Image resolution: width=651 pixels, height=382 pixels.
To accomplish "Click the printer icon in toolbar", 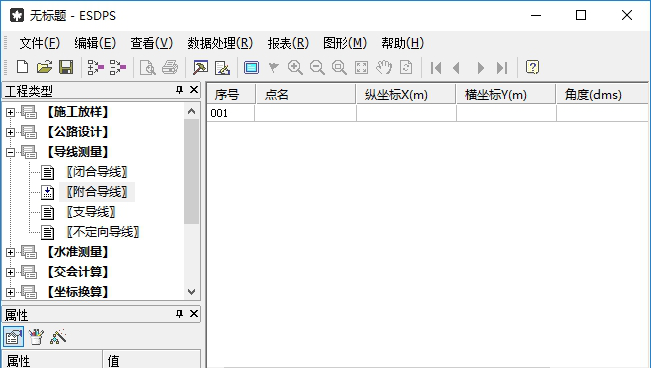I will pos(170,67).
